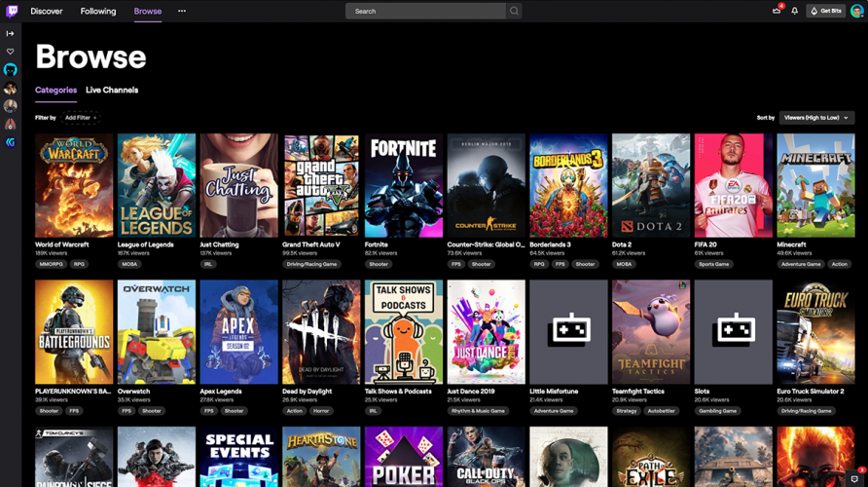
Task: Open the user profile avatar menu
Action: click(857, 11)
